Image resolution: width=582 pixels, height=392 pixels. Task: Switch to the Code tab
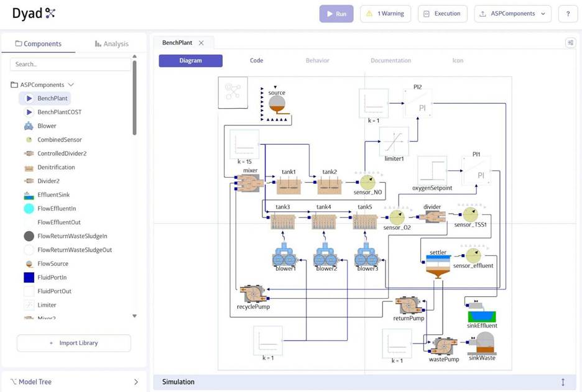[x=256, y=60]
